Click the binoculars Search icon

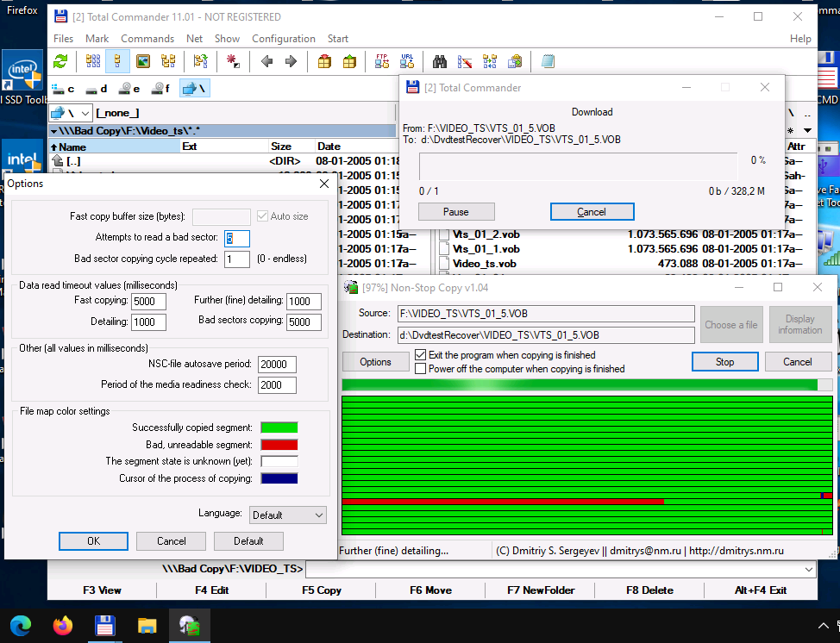pyautogui.click(x=440, y=61)
